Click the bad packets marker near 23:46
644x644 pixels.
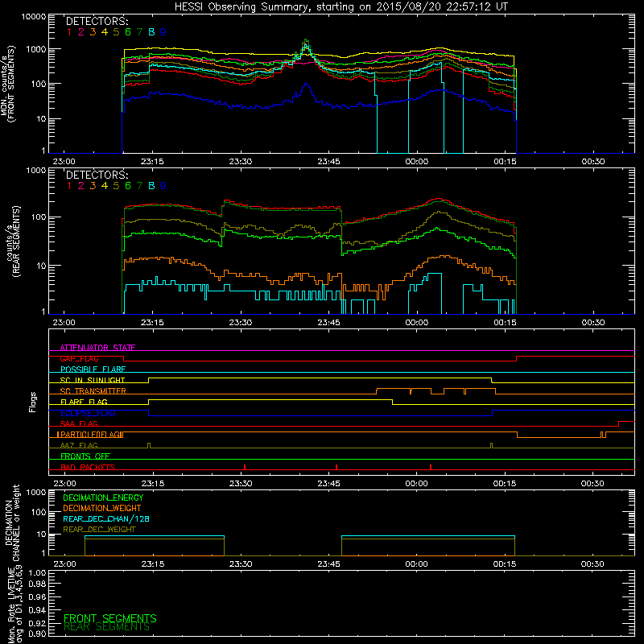click(x=336, y=467)
